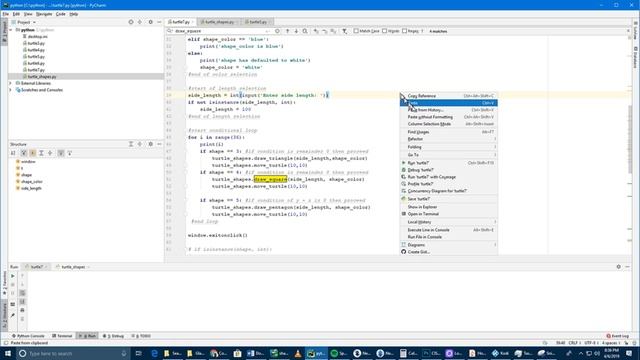
Task: Open the Navigate menu
Action: (44, 14)
